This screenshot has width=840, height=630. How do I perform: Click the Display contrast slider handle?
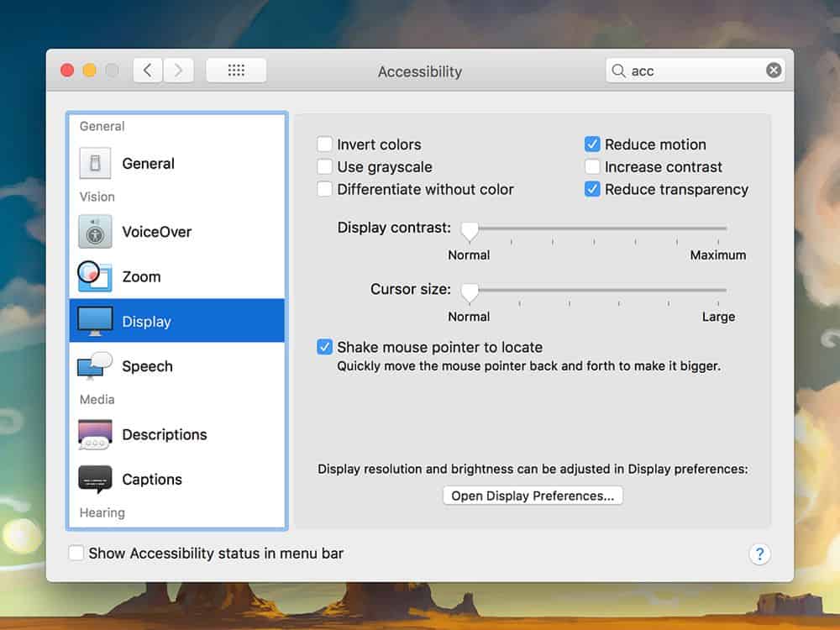point(470,230)
